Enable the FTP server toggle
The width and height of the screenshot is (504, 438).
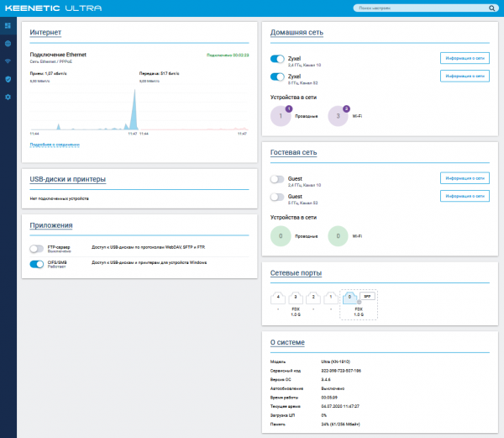[36, 249]
